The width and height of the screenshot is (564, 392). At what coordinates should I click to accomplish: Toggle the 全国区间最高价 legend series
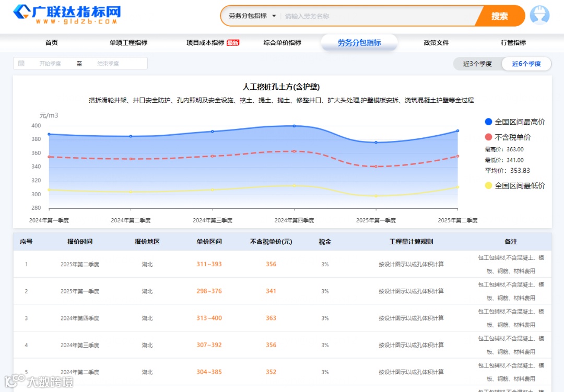coord(515,122)
